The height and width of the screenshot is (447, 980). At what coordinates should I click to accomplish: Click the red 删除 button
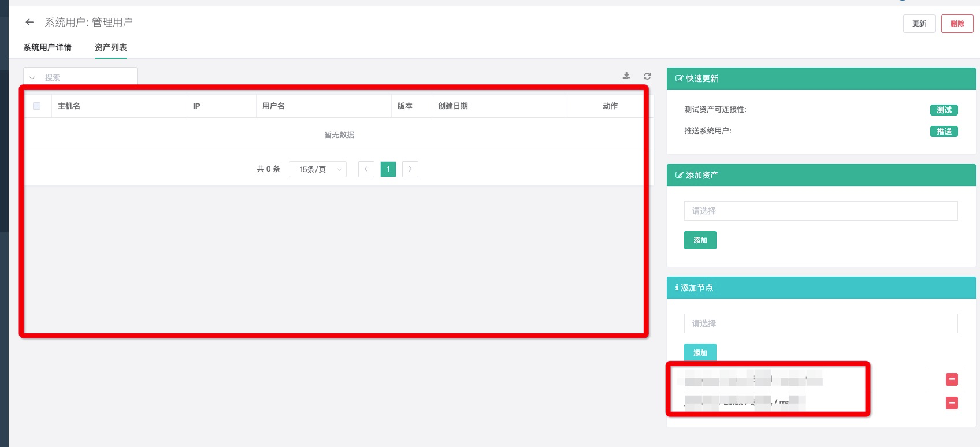[x=957, y=24]
